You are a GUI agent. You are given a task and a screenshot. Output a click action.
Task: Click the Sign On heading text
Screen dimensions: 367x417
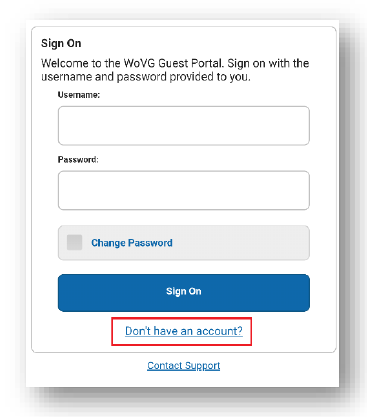coord(61,43)
